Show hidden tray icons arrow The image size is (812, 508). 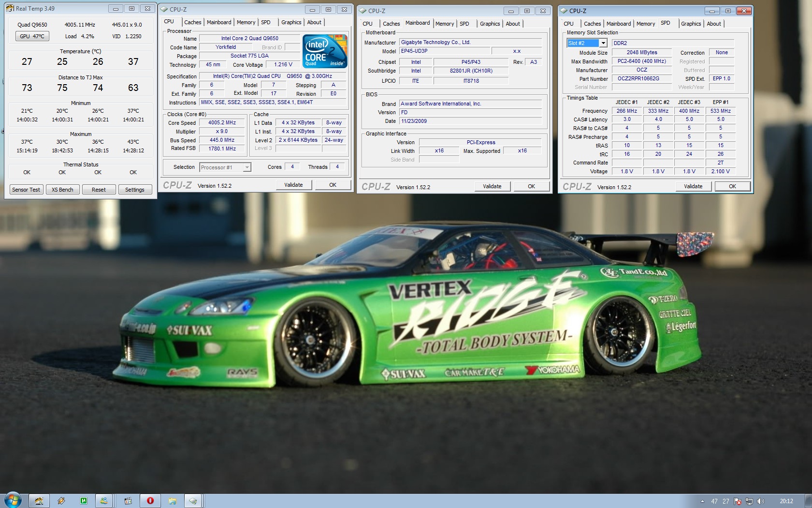coord(702,501)
